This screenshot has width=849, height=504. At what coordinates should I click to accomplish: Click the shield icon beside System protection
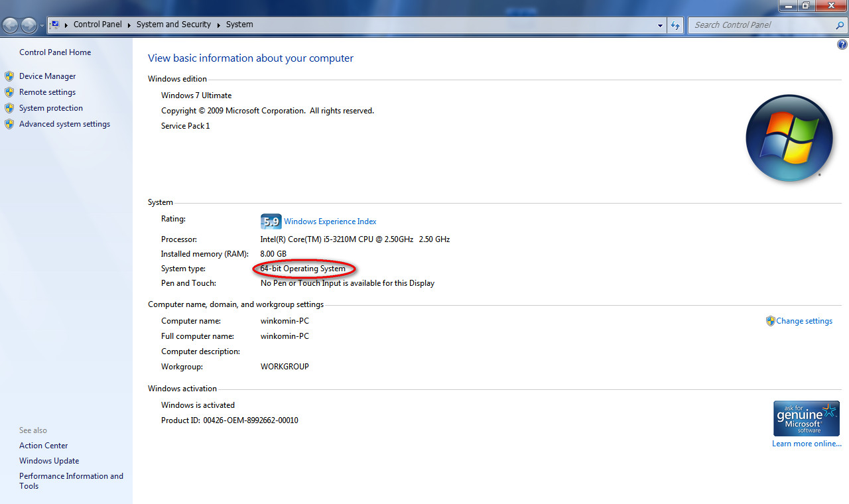tap(9, 108)
